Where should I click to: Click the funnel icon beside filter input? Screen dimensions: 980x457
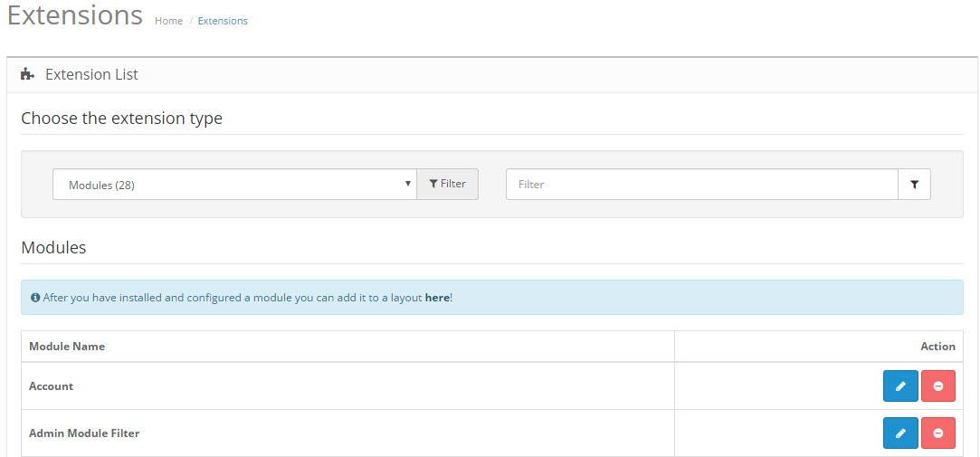point(914,185)
